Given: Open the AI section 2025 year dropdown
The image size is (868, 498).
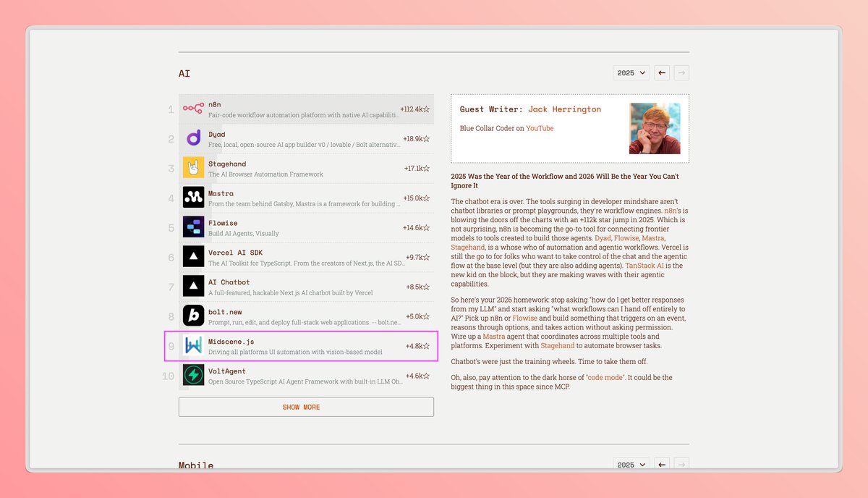Looking at the screenshot, I should [x=631, y=73].
